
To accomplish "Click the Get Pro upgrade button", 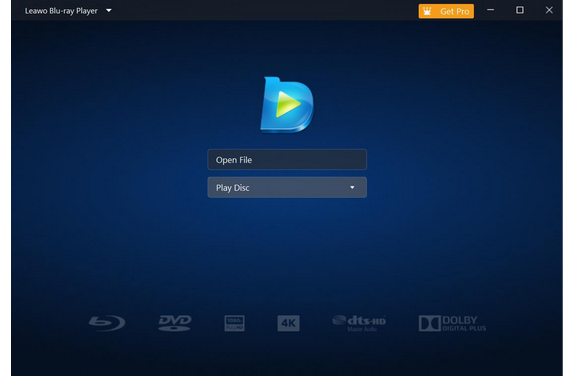I will tap(446, 11).
